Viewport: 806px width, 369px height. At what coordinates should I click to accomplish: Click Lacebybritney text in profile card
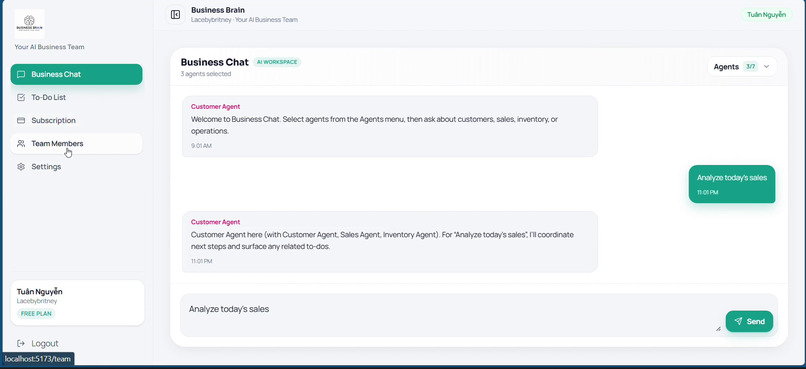click(x=37, y=301)
